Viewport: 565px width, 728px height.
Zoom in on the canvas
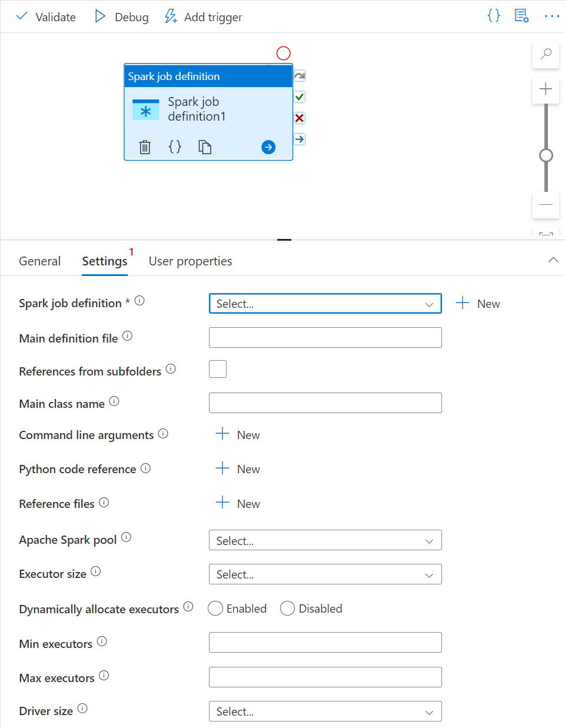coord(546,89)
